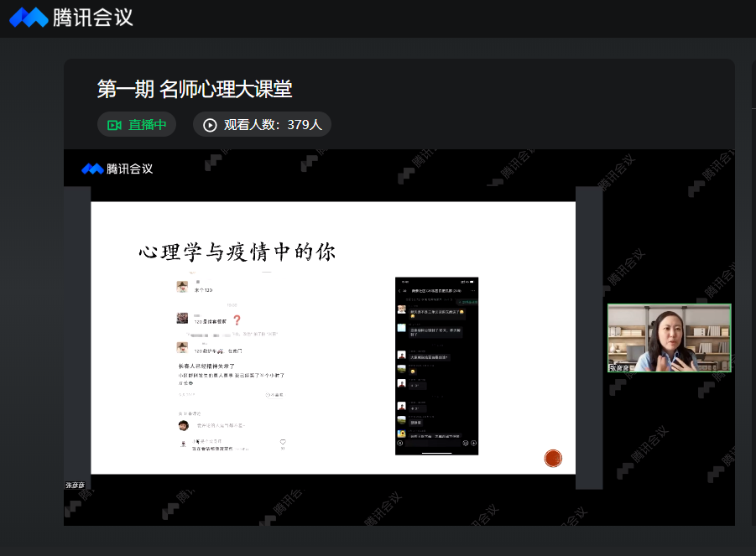Click the red question mark in chat screenshot
Screen dimensions: 756x556
point(237,320)
